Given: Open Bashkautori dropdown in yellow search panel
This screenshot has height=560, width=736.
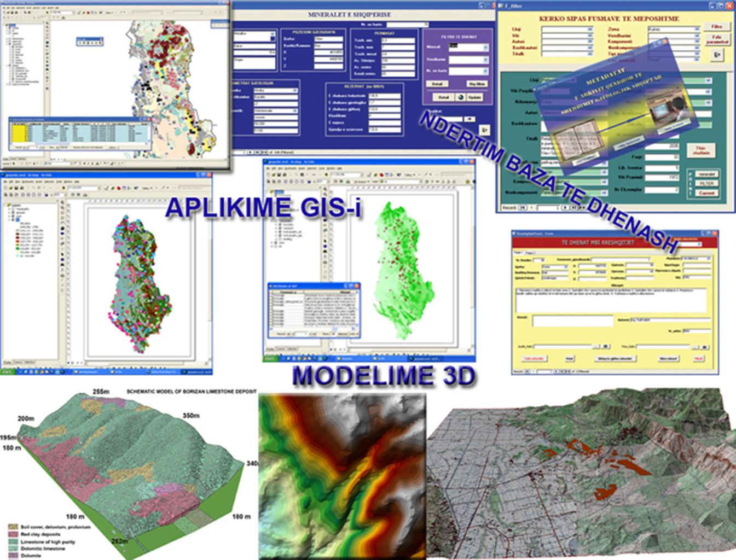Looking at the screenshot, I should [x=590, y=48].
